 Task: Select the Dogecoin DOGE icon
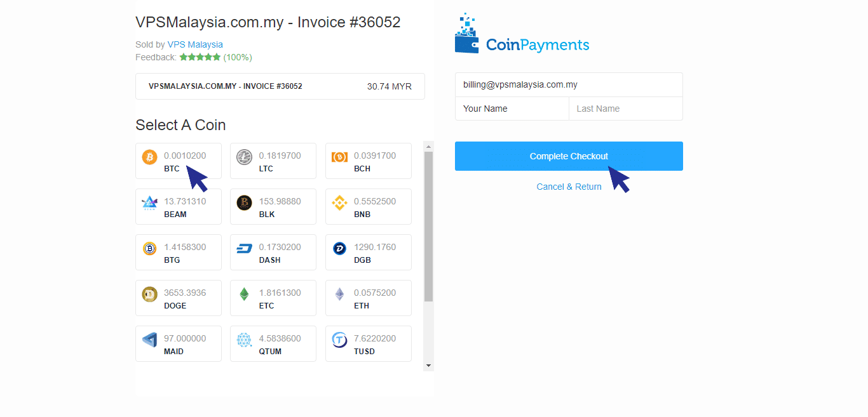click(149, 294)
